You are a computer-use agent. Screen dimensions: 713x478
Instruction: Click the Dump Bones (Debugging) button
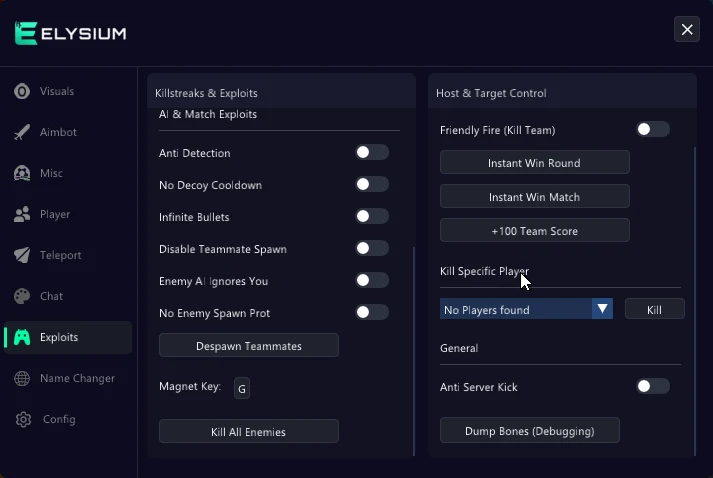pos(530,430)
